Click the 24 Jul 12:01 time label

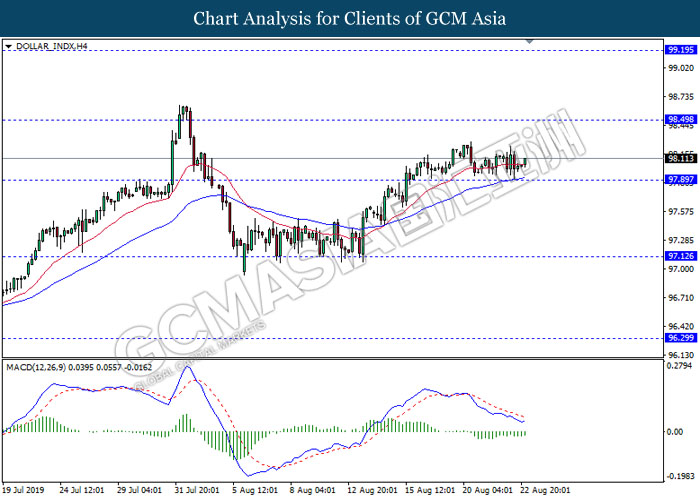(x=82, y=490)
